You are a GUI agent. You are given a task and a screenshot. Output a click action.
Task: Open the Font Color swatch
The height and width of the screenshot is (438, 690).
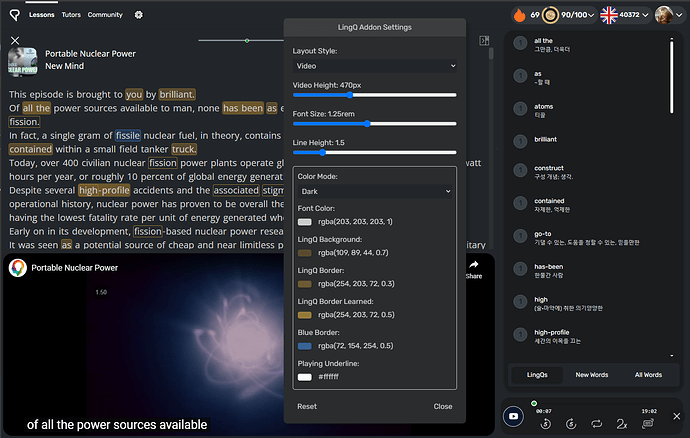[305, 222]
